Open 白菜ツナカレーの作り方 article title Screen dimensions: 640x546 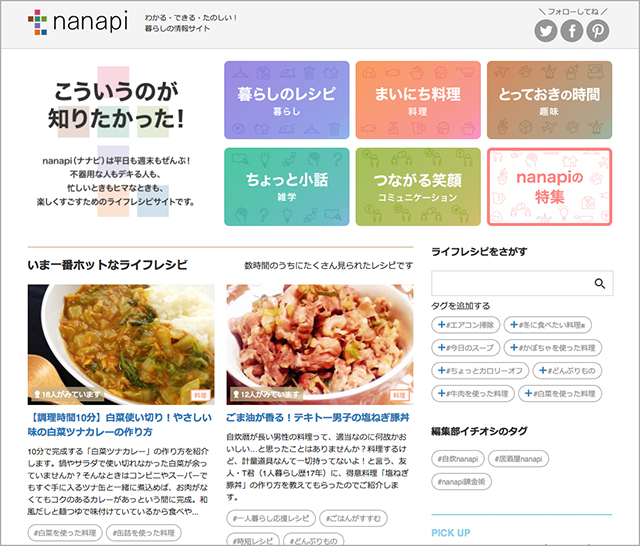(x=120, y=424)
